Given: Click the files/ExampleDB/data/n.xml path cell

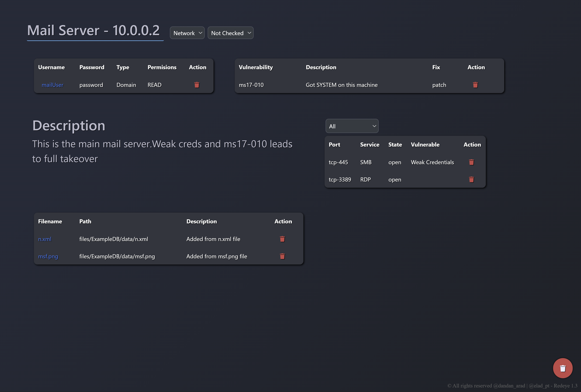Looking at the screenshot, I should click(114, 239).
